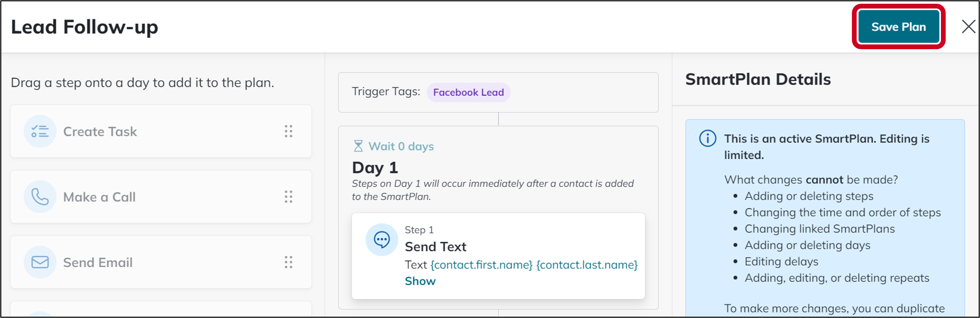Click the Create Task step card
The height and width of the screenshot is (318, 980).
pyautogui.click(x=161, y=131)
